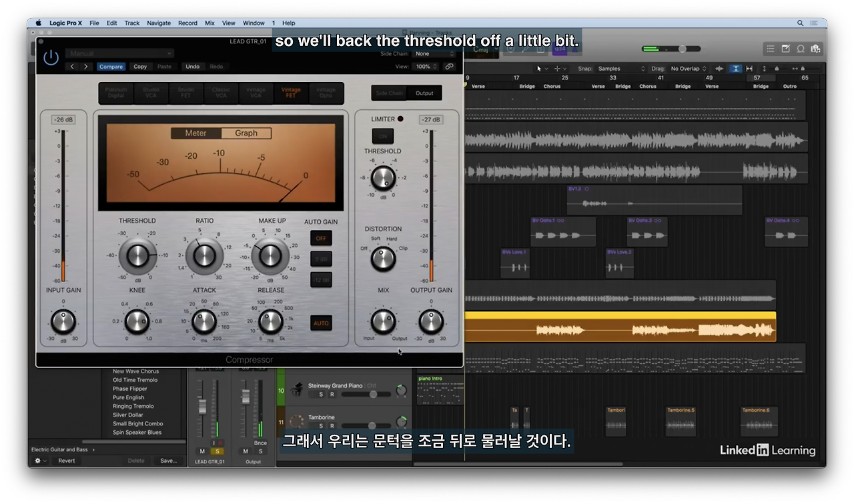The width and height of the screenshot is (854, 504).
Task: Click the Compare button
Action: click(x=111, y=67)
